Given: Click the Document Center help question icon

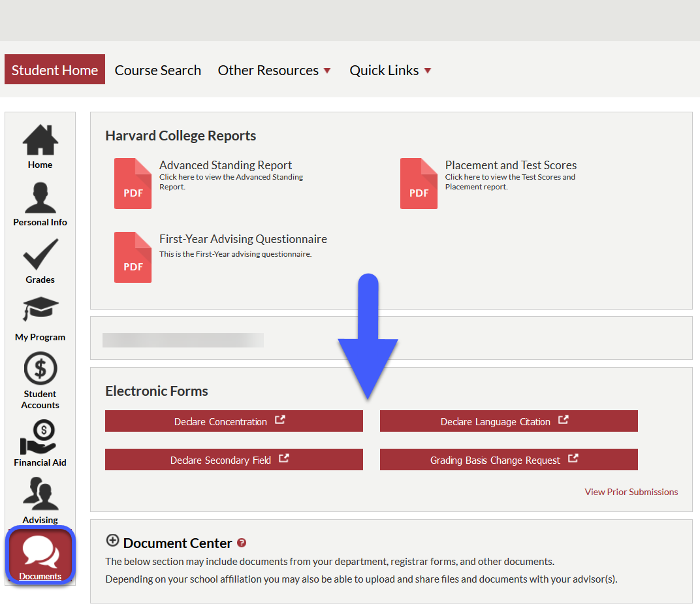Looking at the screenshot, I should [242, 543].
